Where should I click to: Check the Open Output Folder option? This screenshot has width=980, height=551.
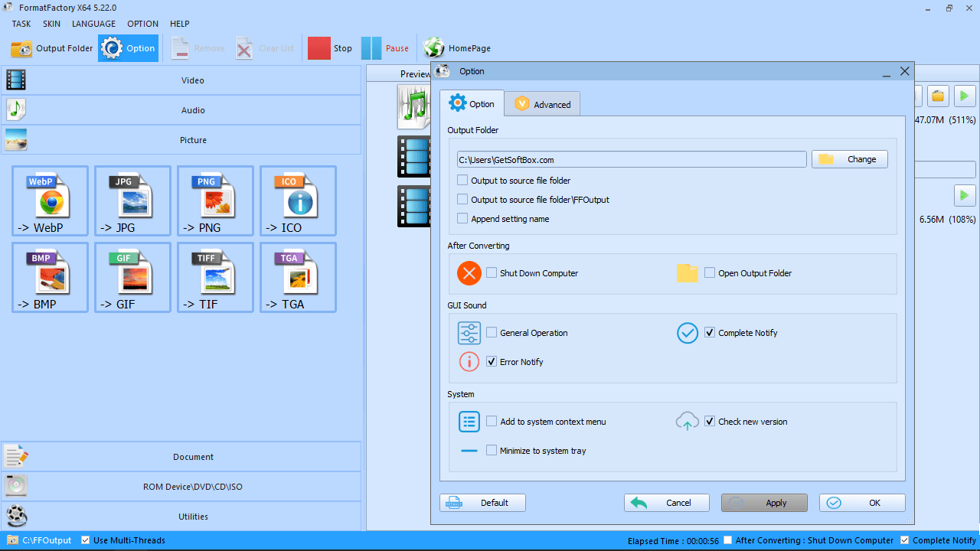pos(710,273)
